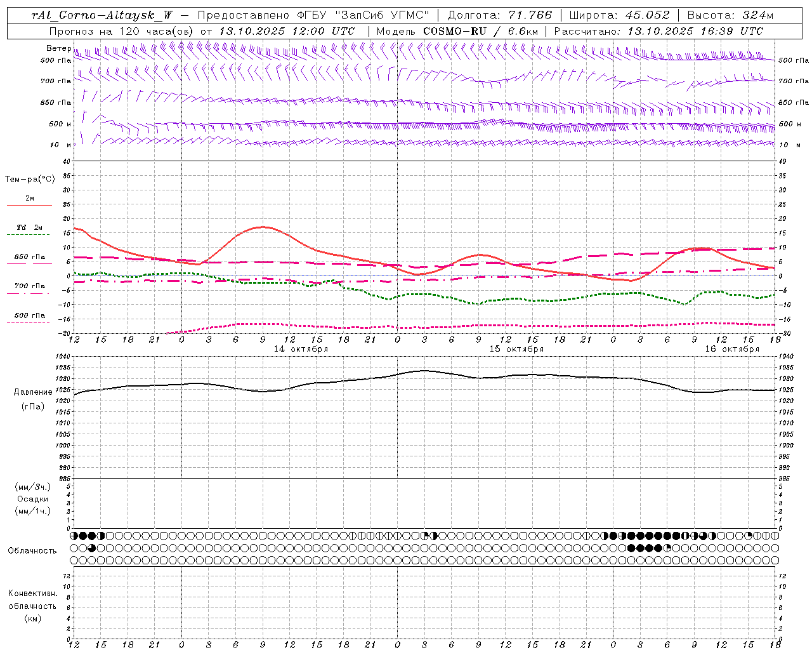Click the station name rAl_Gorno-Altaysk_W

click(x=102, y=15)
